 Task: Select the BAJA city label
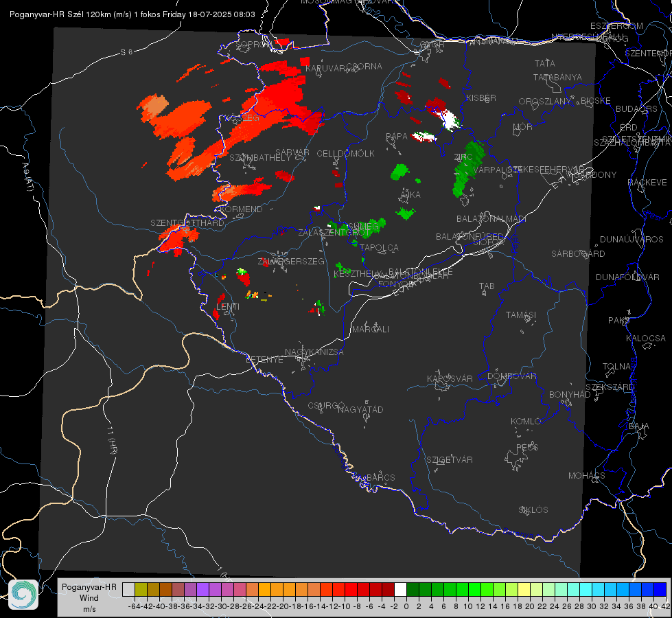(x=639, y=426)
